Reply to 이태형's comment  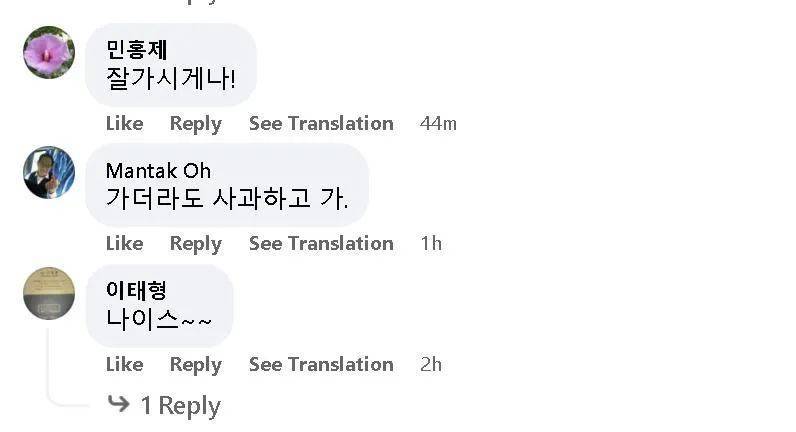pos(195,364)
